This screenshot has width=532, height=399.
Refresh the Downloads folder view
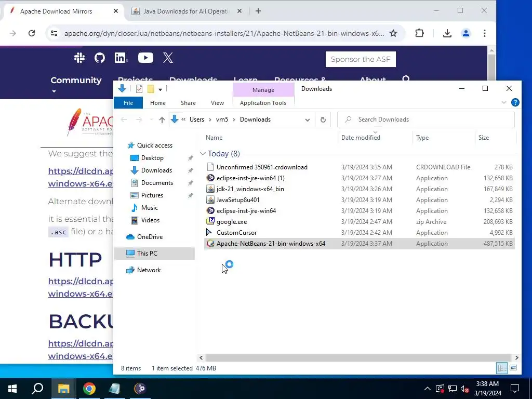pyautogui.click(x=323, y=120)
